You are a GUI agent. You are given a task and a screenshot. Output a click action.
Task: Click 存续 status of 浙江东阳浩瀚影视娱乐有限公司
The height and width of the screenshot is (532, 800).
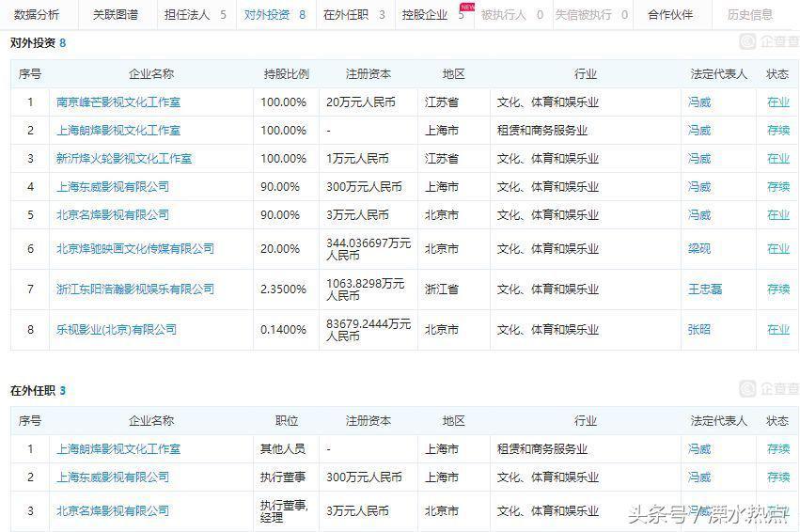coord(778,289)
